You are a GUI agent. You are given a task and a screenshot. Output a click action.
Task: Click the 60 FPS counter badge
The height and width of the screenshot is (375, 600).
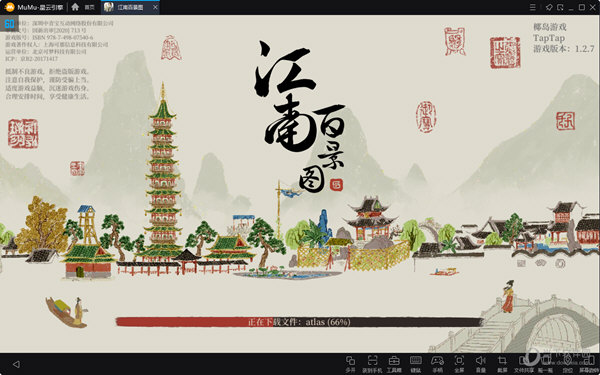click(x=9, y=24)
